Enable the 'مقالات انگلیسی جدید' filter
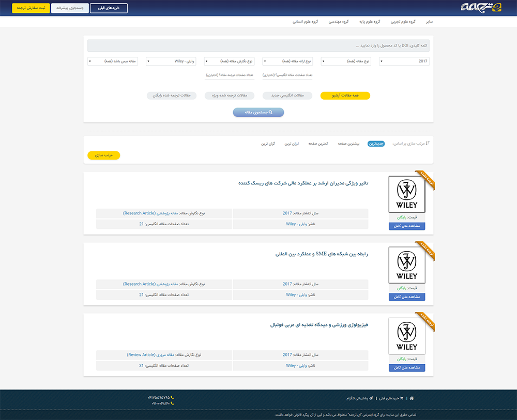Image resolution: width=517 pixels, height=420 pixels. click(287, 95)
